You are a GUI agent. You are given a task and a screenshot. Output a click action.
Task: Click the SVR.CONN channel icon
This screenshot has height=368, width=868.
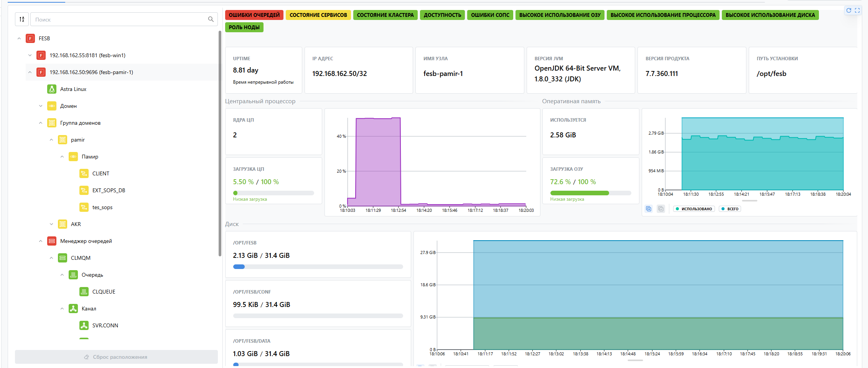(x=84, y=325)
